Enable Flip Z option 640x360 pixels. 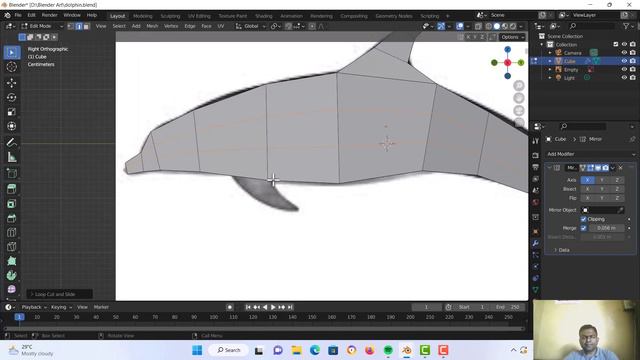pos(617,198)
